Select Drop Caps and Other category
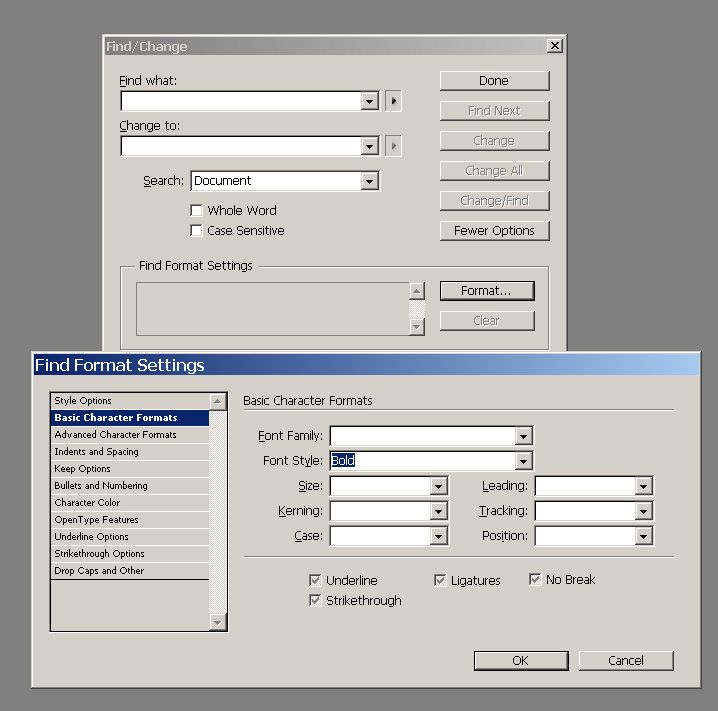Image resolution: width=718 pixels, height=711 pixels. pos(130,570)
